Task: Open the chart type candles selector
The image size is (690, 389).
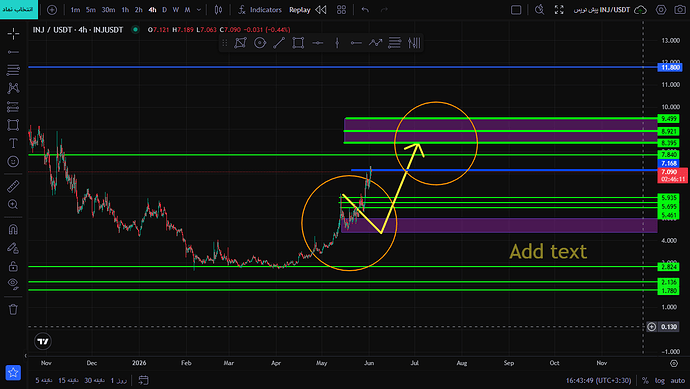Action: (x=218, y=10)
